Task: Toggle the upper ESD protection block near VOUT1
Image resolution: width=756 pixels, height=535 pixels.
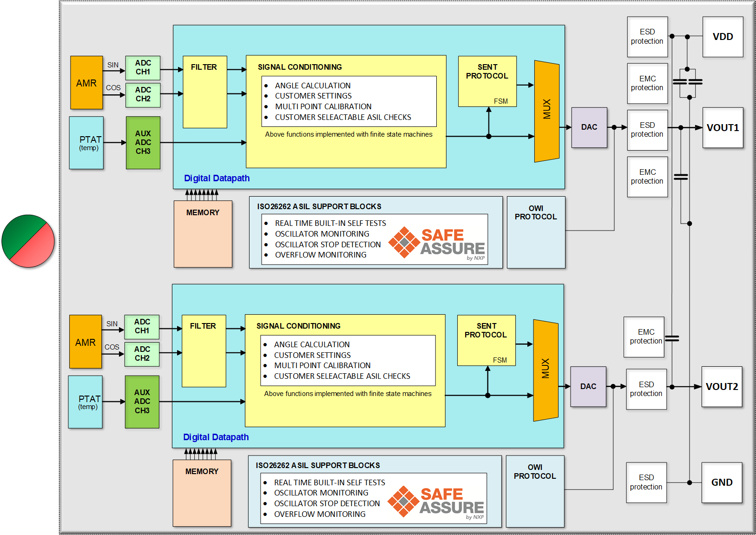Action: click(647, 130)
